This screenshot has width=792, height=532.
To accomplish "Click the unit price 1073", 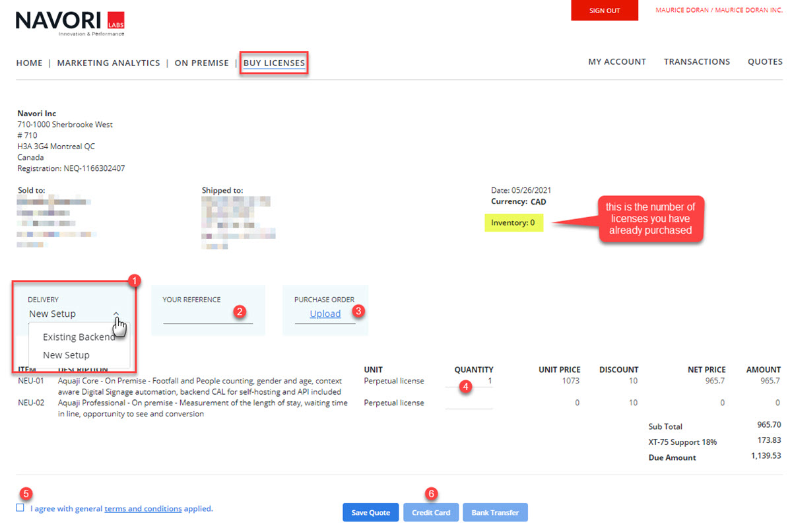I will [x=570, y=381].
